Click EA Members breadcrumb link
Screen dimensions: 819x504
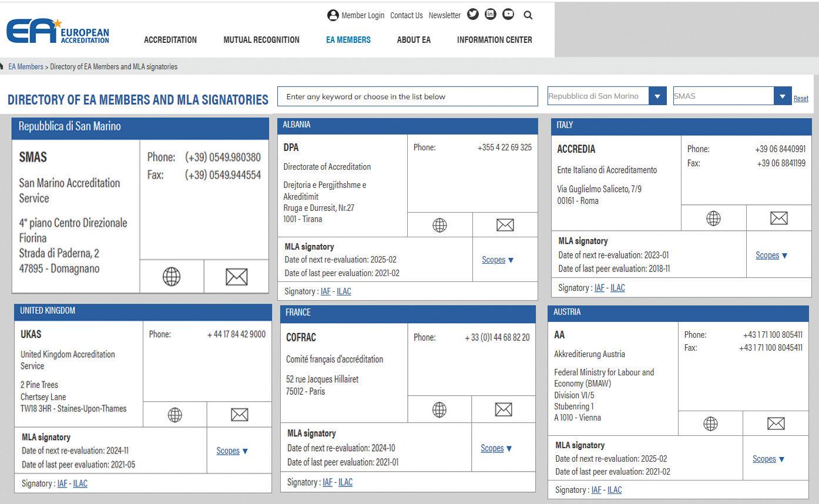26,66
